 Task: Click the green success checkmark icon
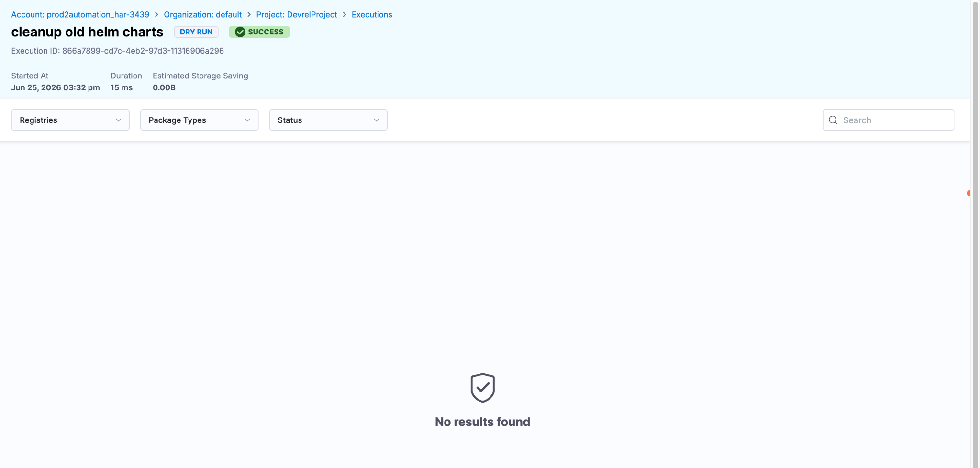240,32
